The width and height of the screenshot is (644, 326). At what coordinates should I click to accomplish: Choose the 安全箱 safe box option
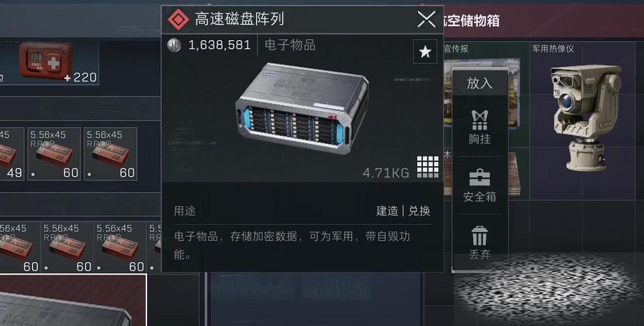point(479,185)
